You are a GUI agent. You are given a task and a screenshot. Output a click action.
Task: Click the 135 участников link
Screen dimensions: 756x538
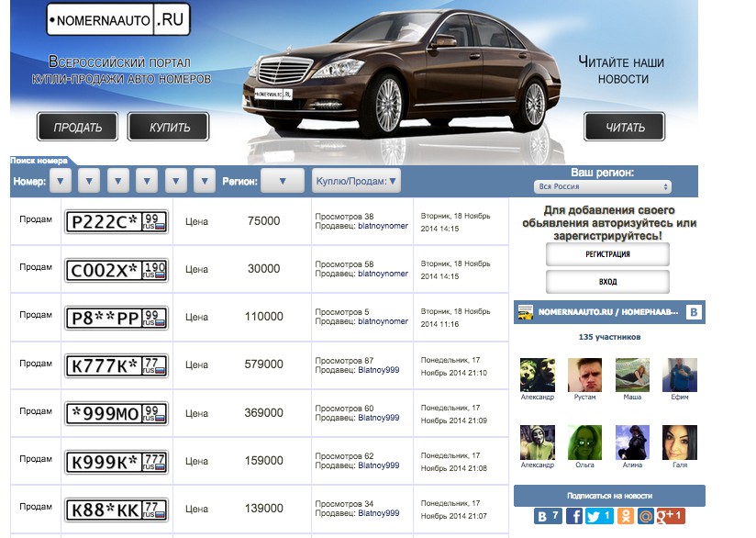pyautogui.click(x=609, y=337)
